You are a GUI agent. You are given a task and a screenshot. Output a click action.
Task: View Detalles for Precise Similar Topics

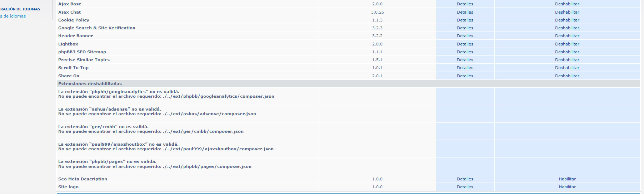pos(465,60)
